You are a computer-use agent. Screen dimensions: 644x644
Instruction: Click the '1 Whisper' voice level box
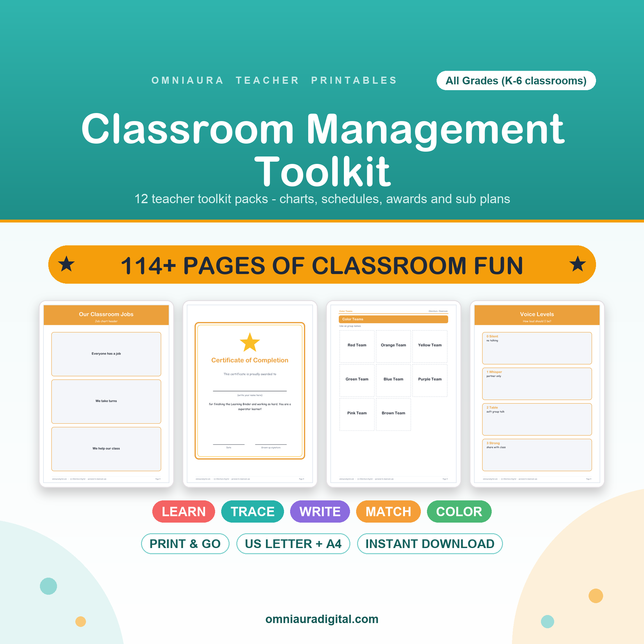(x=537, y=384)
